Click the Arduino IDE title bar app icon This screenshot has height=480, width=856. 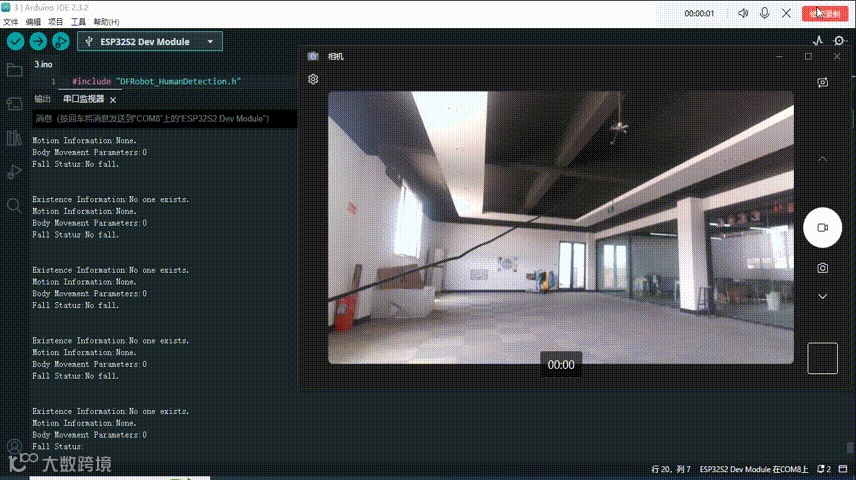pos(6,7)
